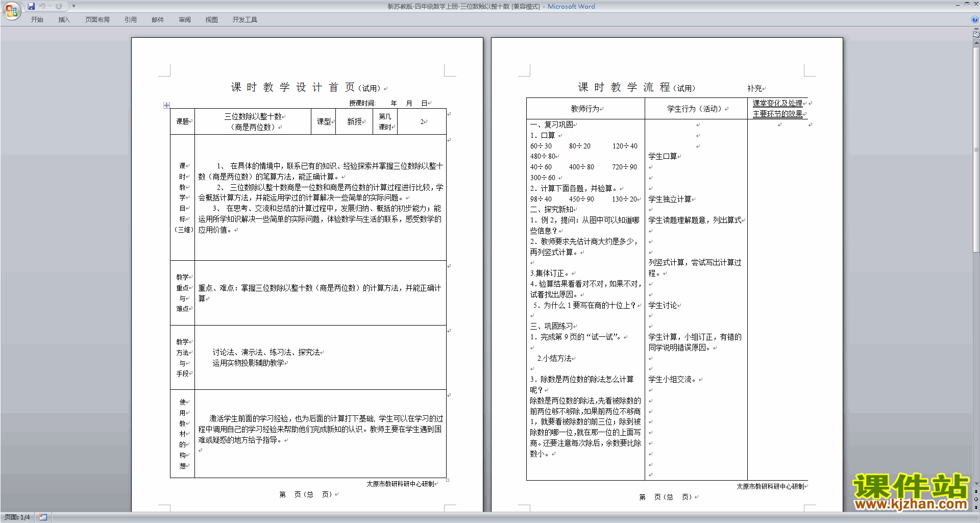Click the 学生口算 text
The width and height of the screenshot is (980, 523).
pos(663,156)
